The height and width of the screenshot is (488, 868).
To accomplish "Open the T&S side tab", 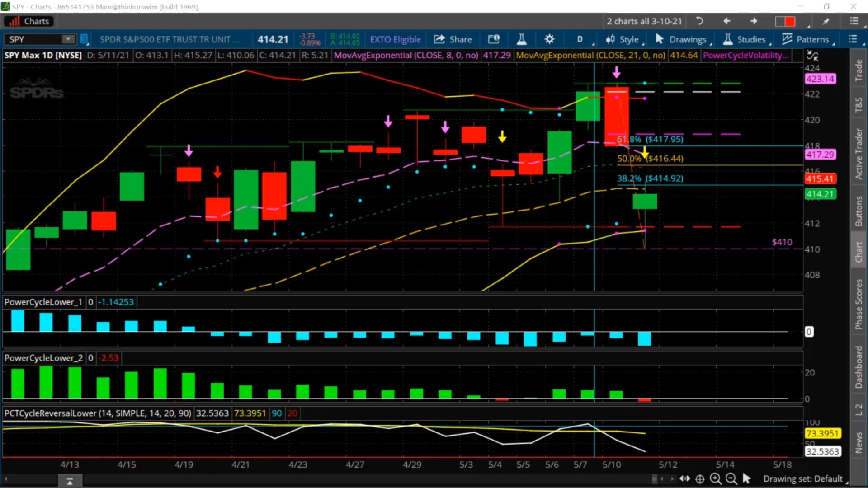I will coord(859,104).
